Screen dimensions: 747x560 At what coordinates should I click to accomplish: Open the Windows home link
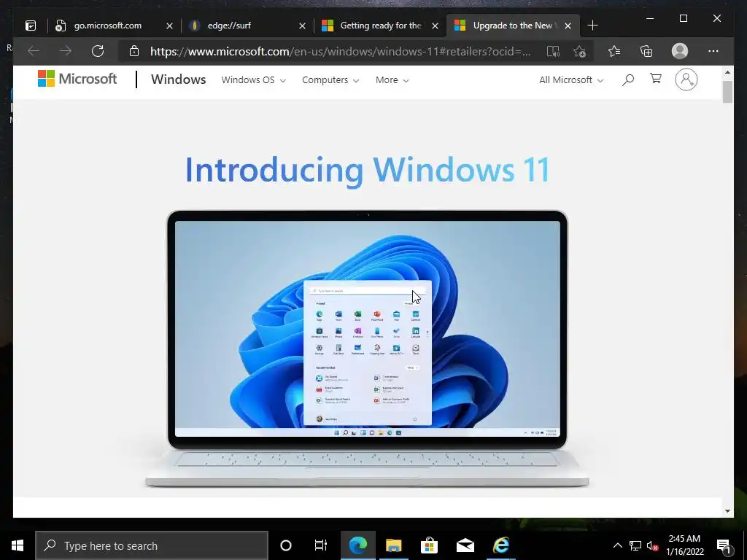tap(178, 79)
